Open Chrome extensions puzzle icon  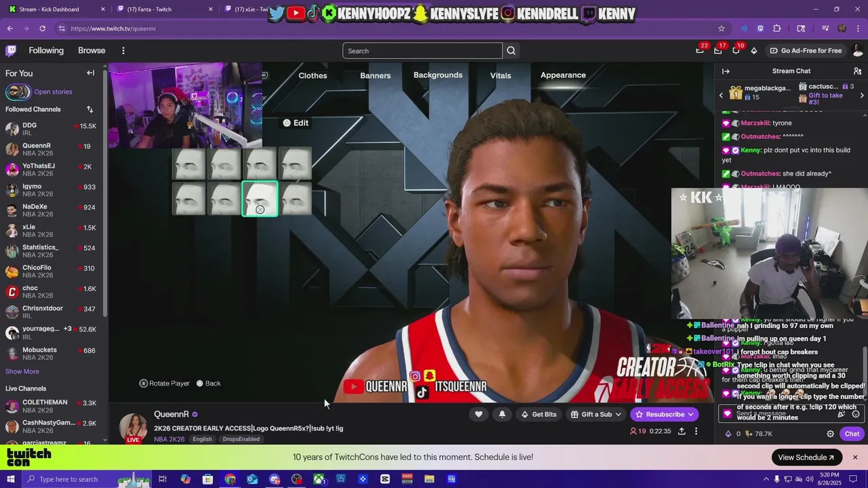[x=777, y=28]
